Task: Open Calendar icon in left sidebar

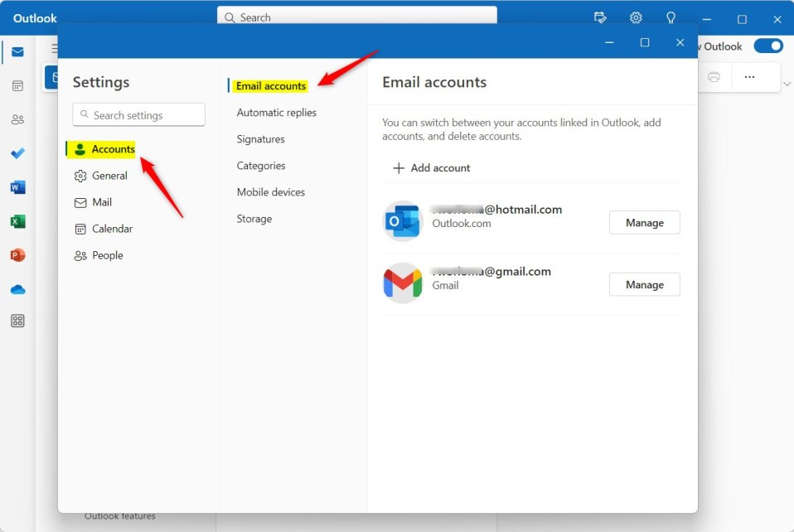Action: [17, 85]
